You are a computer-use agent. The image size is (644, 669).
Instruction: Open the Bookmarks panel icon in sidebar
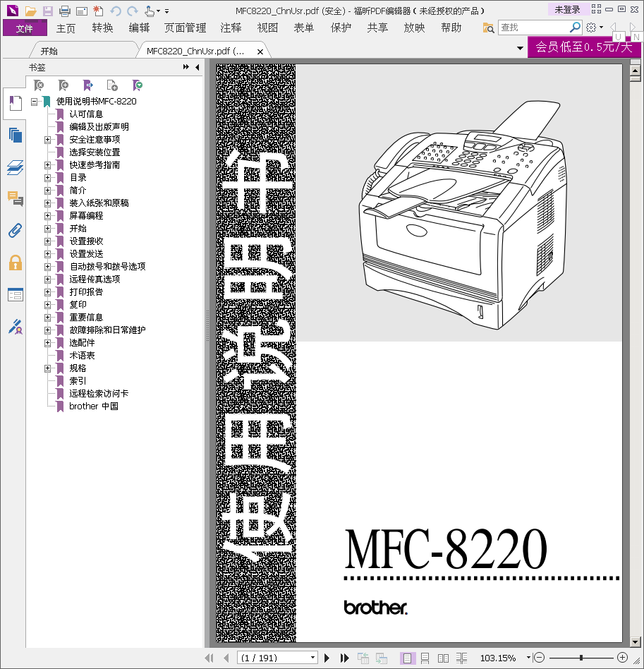point(16,103)
